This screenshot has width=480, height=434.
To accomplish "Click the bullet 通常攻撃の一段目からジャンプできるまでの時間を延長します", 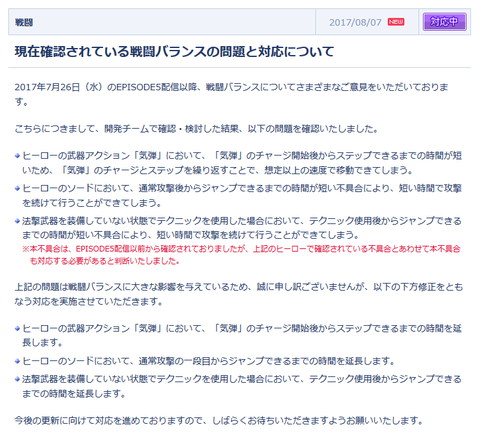I will (209, 361).
